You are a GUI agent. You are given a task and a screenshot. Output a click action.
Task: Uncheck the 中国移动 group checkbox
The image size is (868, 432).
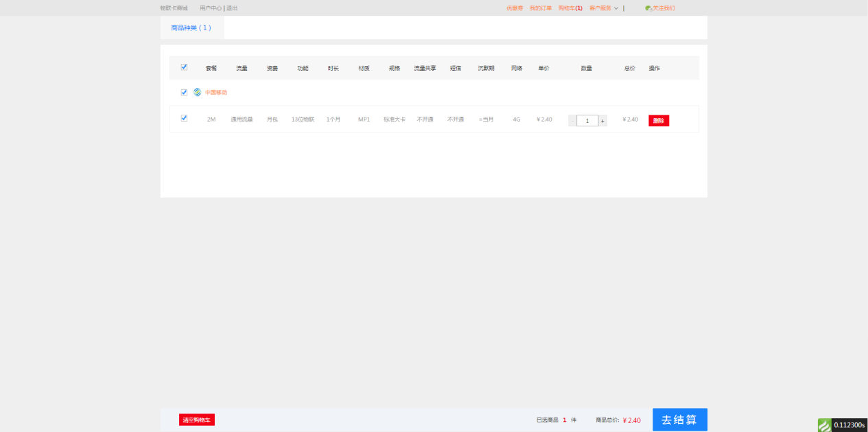click(x=184, y=92)
